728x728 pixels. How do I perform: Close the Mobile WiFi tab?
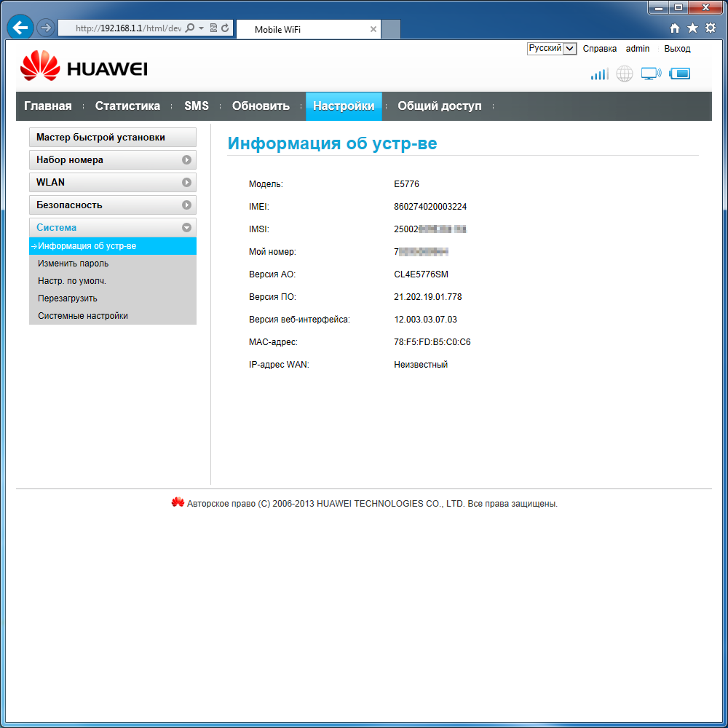(373, 29)
